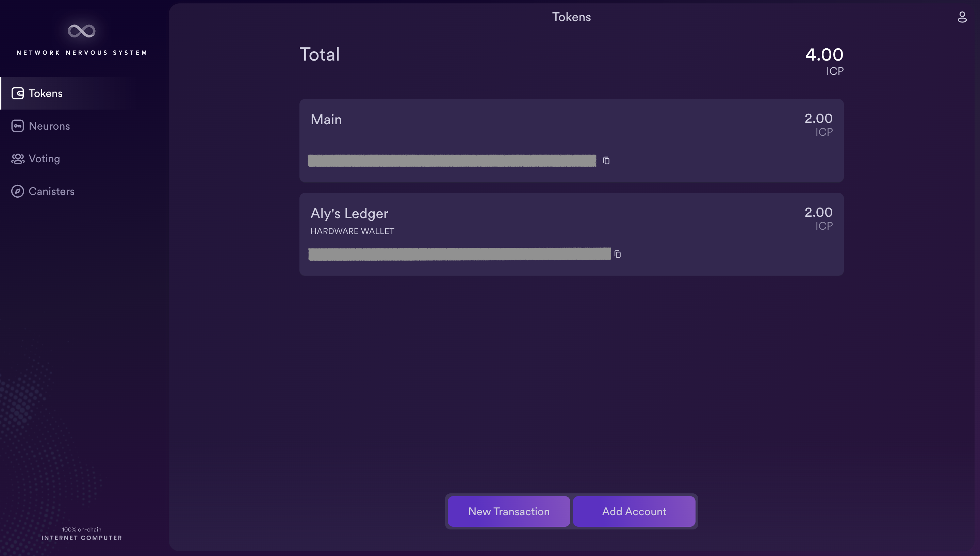The image size is (980, 556).
Task: Click the 100% on-chain footer text
Action: coord(82,529)
